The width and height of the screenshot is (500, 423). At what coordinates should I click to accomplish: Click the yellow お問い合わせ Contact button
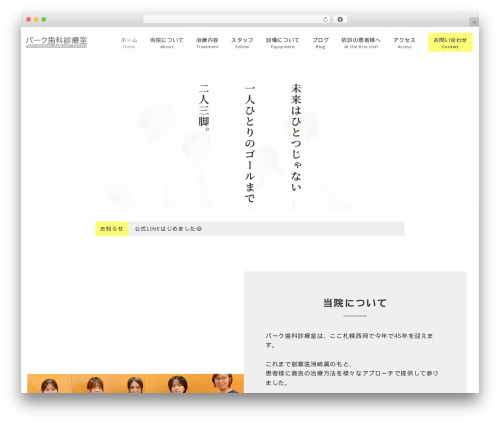[450, 42]
